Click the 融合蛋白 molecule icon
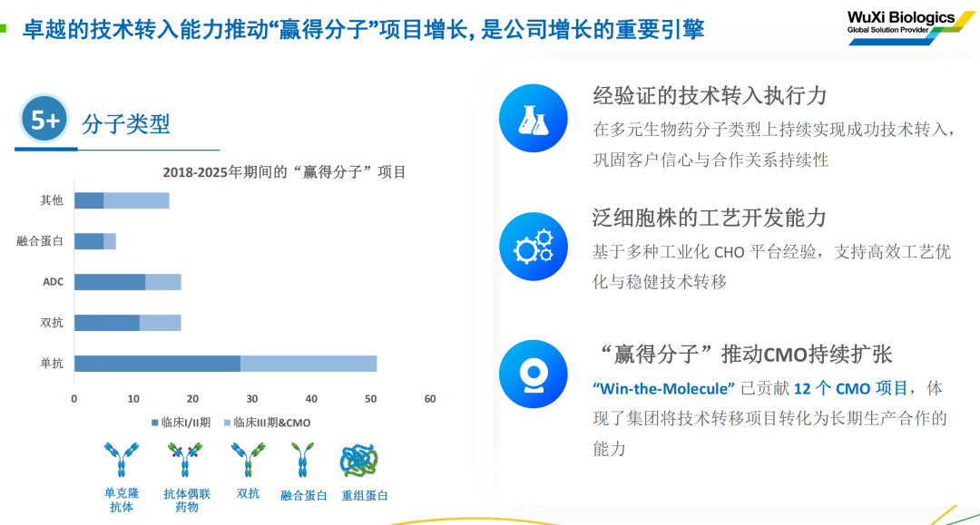980x525 pixels. point(302,461)
